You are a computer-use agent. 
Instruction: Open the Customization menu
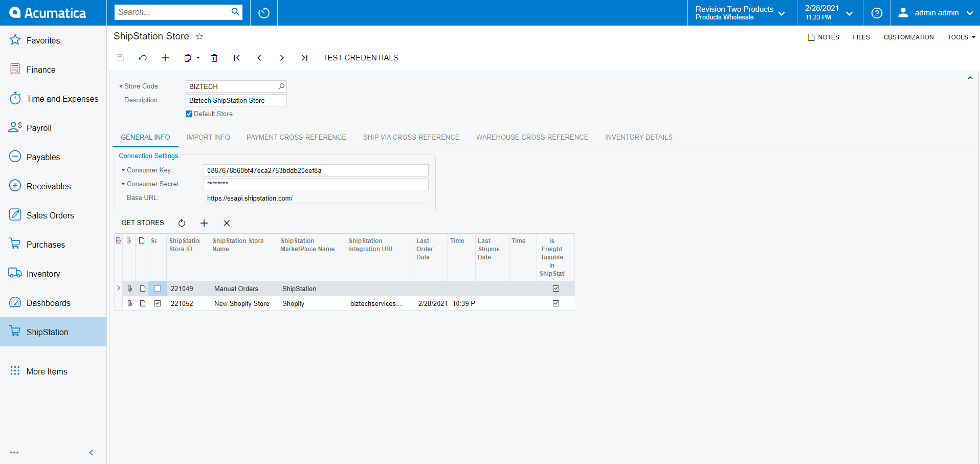point(908,37)
